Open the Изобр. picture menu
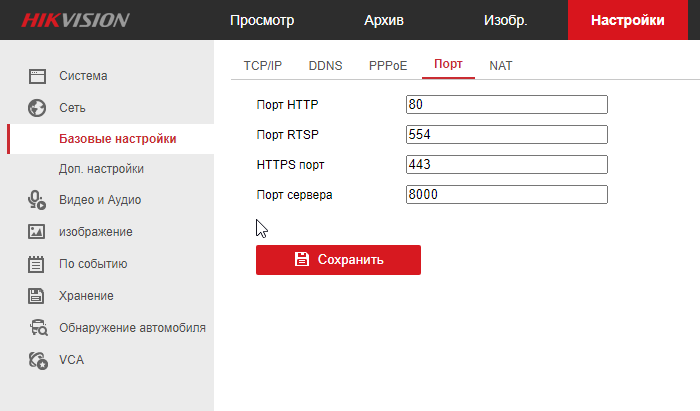Screen dimensions: 700x411 point(506,20)
